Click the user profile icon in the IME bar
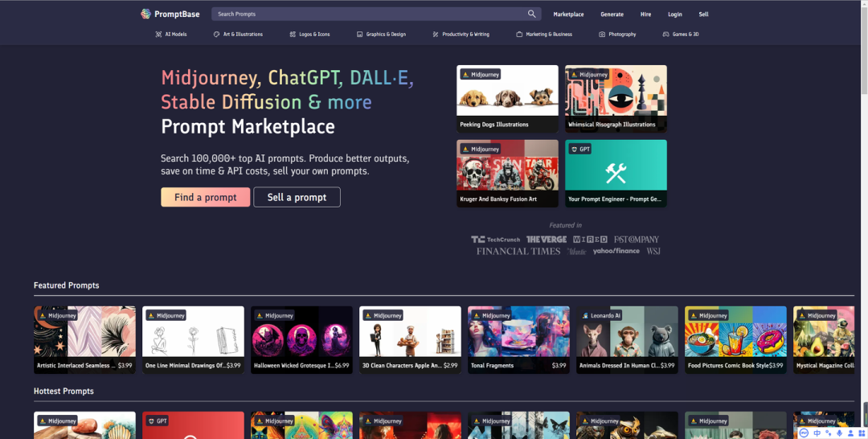Viewport: 868px width, 439px height. coord(851,433)
